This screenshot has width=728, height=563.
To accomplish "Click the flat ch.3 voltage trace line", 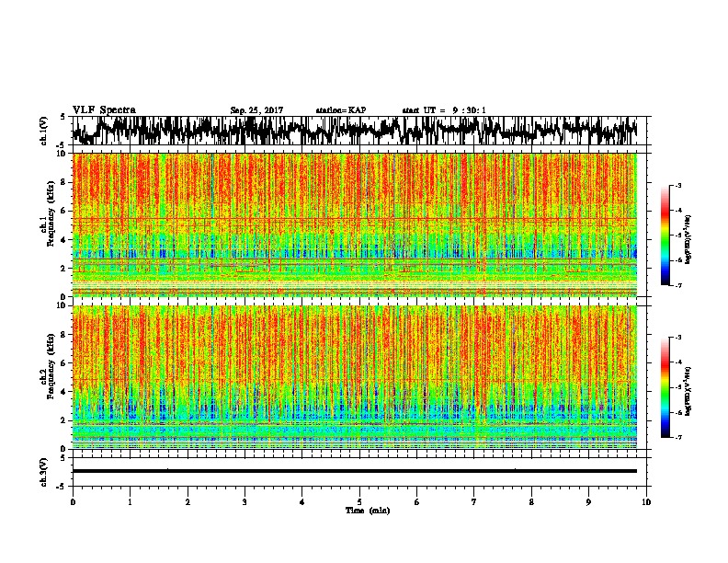I will (354, 471).
